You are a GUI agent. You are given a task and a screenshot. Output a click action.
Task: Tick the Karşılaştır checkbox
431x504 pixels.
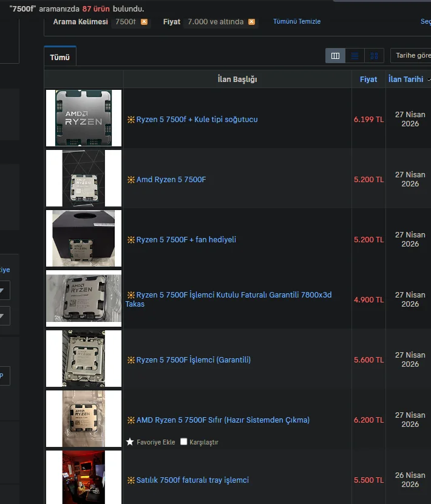coord(183,441)
